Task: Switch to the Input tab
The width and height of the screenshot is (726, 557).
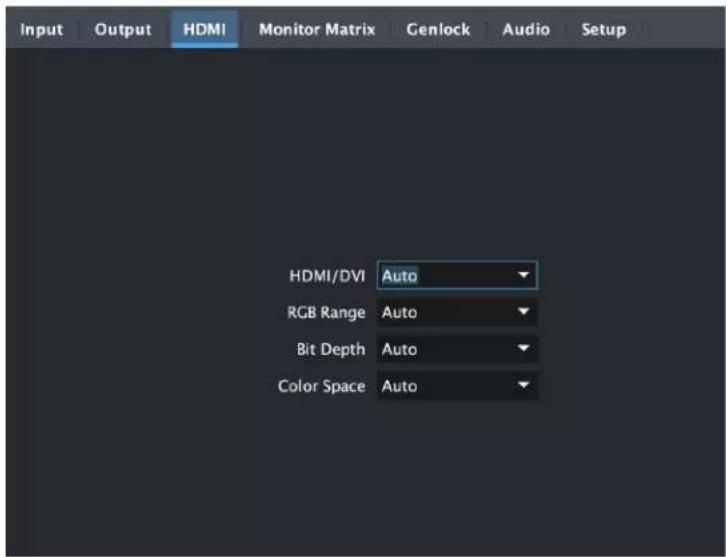Action: (42, 30)
